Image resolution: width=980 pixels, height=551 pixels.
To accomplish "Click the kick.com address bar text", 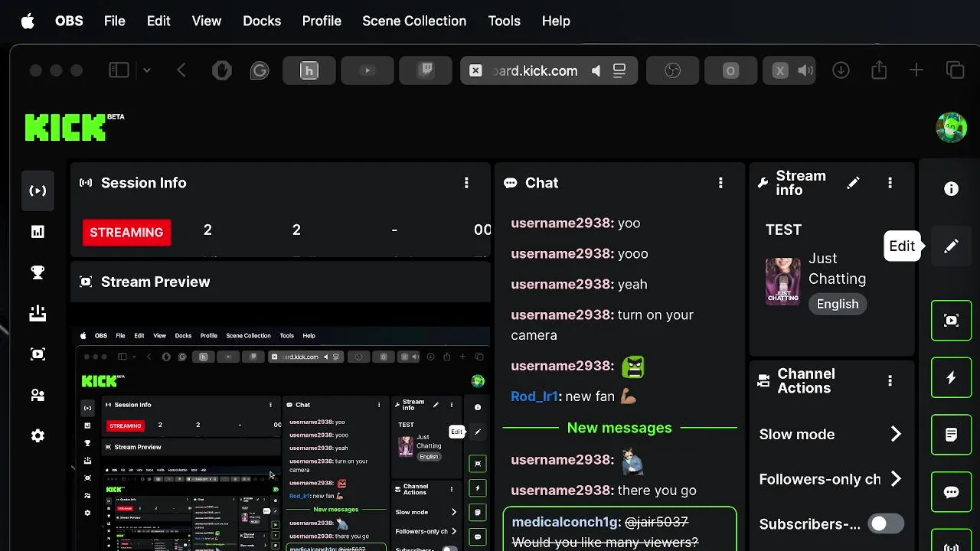I will tap(534, 70).
